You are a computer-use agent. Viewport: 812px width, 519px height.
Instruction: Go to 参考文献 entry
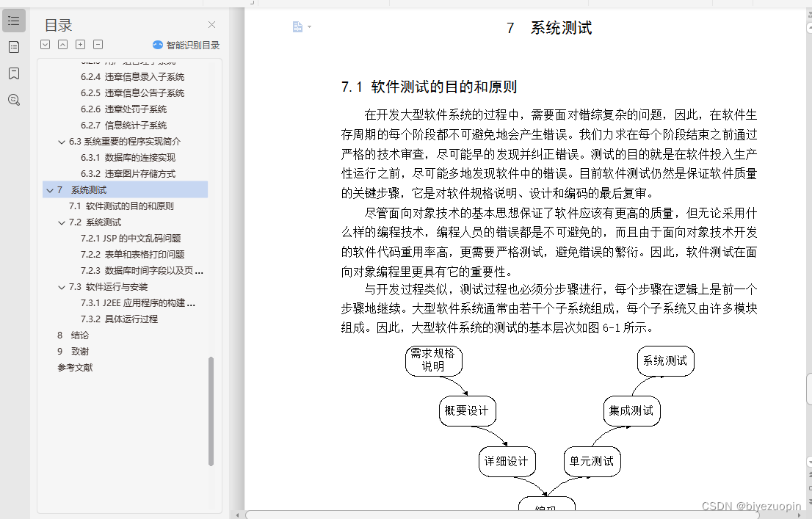[75, 367]
